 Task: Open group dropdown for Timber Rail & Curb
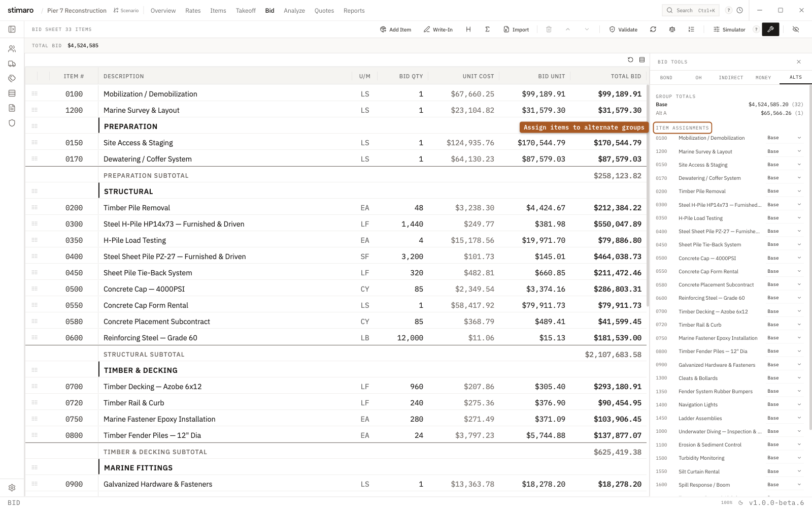[784, 325]
